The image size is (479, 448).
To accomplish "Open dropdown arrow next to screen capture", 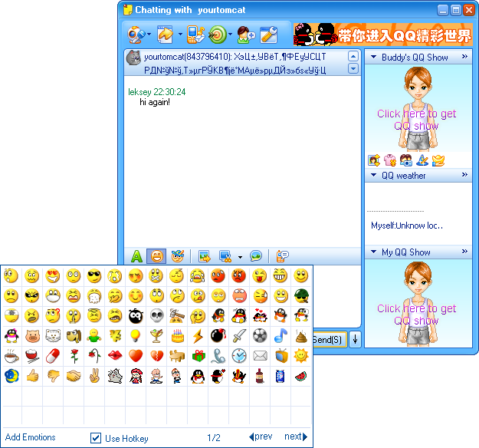I will pos(240,257).
